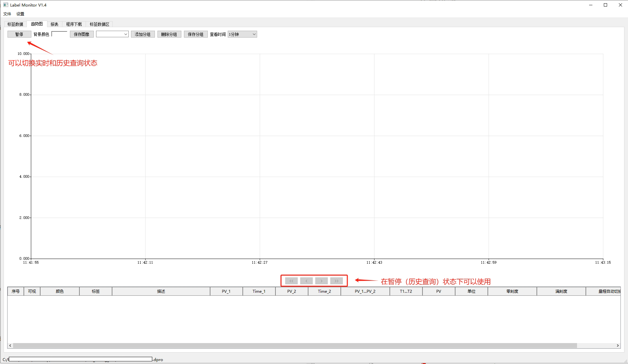Click the table's horizontal scrollbar
Image resolution: width=628 pixels, height=364 pixels.
click(x=294, y=345)
